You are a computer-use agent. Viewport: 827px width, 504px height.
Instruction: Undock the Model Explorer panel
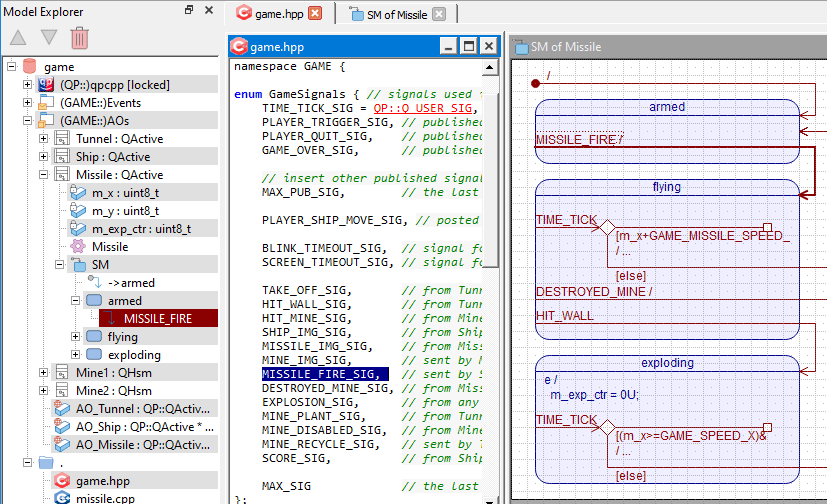[x=190, y=10]
